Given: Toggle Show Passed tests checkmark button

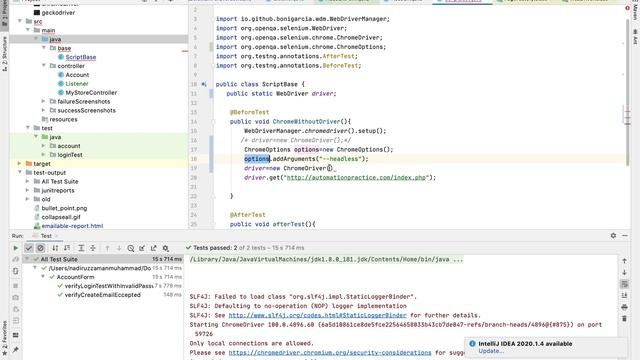Looking at the screenshot, I should pos(29,248).
